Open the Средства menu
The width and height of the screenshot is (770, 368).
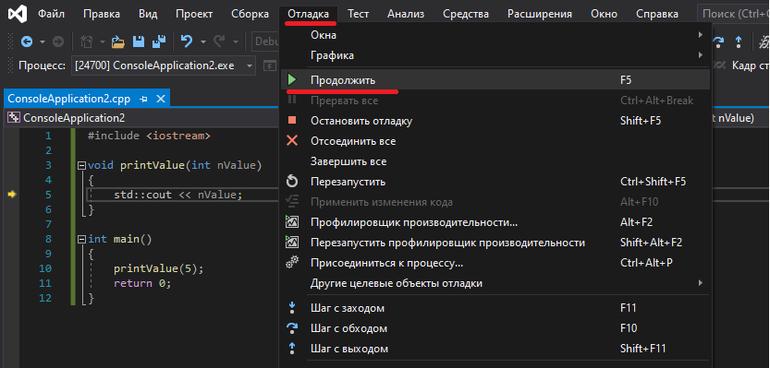click(466, 14)
